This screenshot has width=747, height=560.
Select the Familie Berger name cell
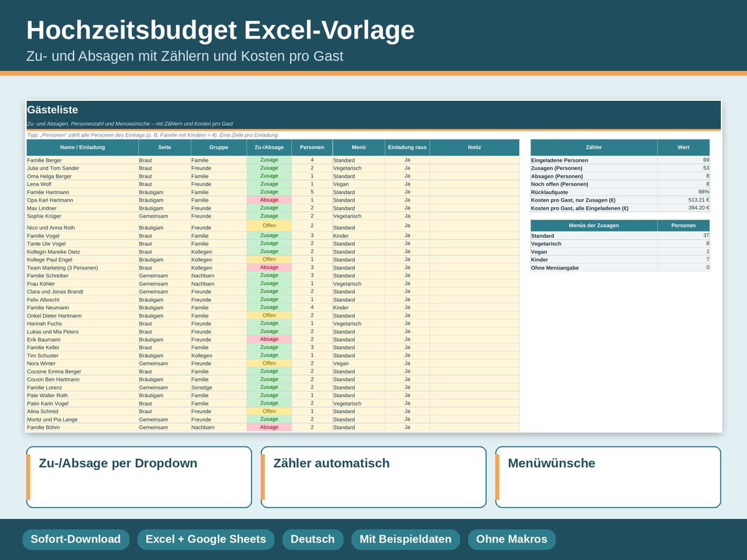(82, 160)
